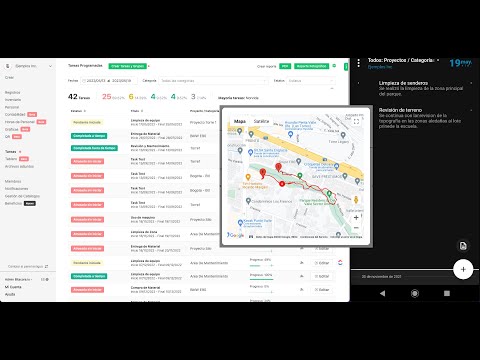Click the 100% progress bar
Screen dimensions: 480x360
tap(262, 279)
